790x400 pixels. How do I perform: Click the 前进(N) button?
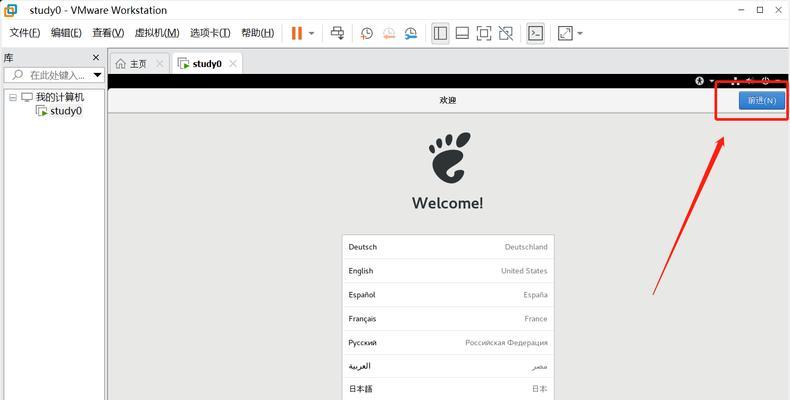(761, 100)
